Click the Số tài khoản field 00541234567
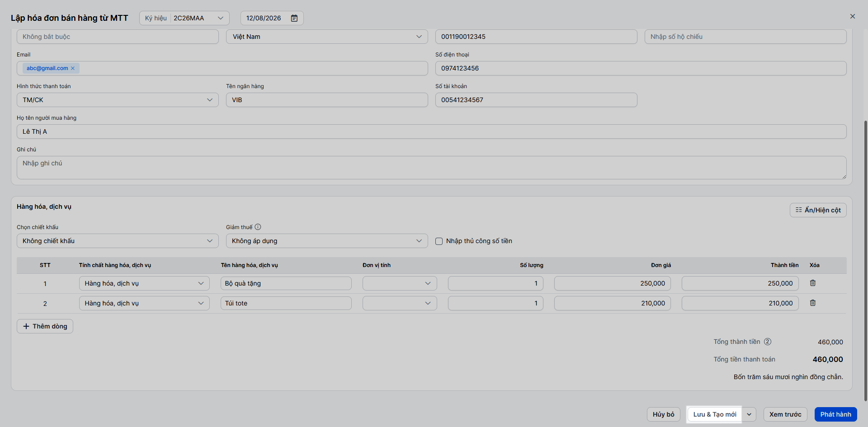The image size is (868, 427). pyautogui.click(x=536, y=100)
